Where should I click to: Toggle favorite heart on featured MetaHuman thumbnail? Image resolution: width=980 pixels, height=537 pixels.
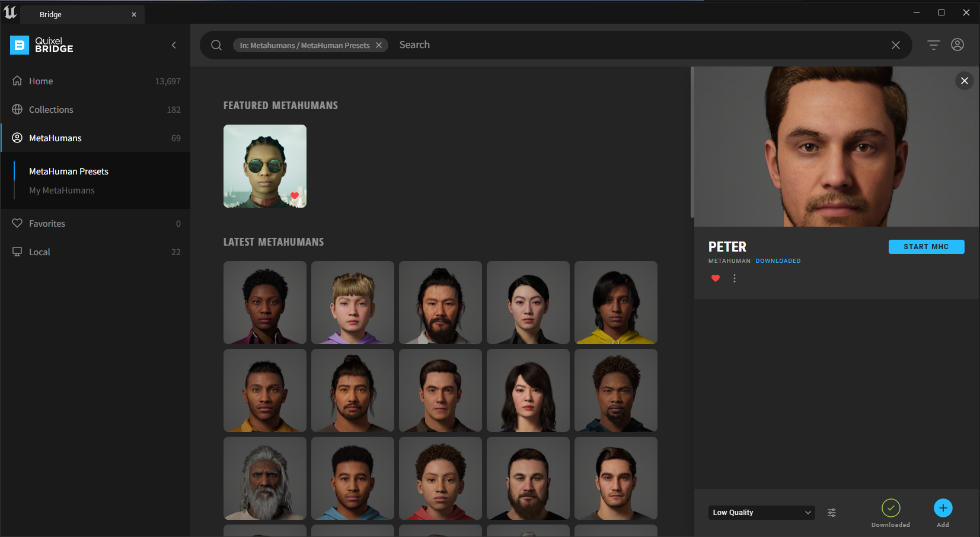295,195
